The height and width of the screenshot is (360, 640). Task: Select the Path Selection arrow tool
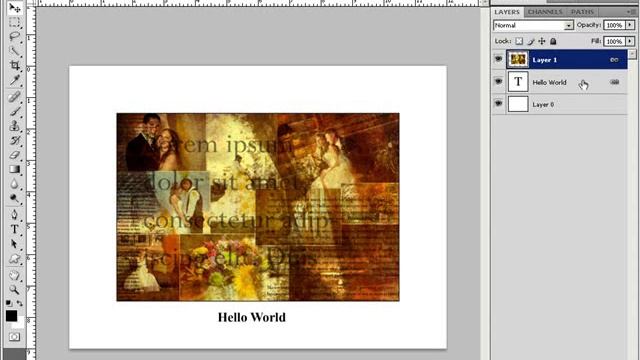pyautogui.click(x=14, y=244)
